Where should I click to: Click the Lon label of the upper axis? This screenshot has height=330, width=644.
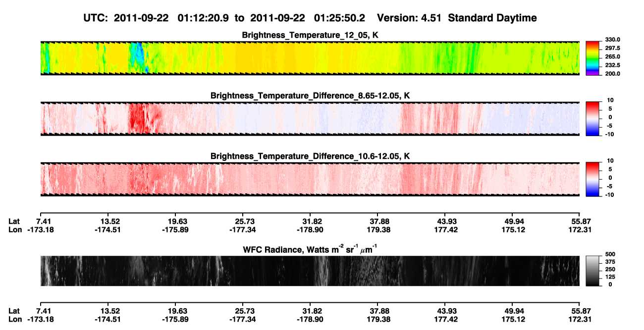[x=15, y=230]
